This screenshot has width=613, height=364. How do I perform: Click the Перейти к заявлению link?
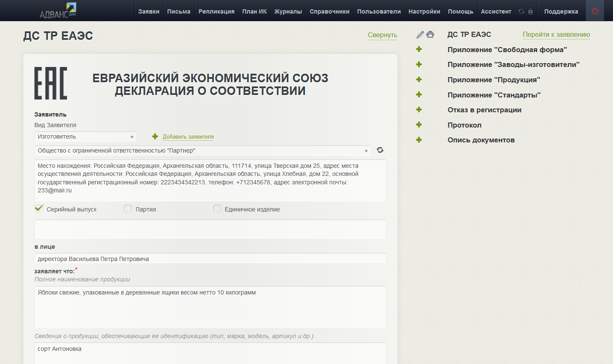[556, 34]
